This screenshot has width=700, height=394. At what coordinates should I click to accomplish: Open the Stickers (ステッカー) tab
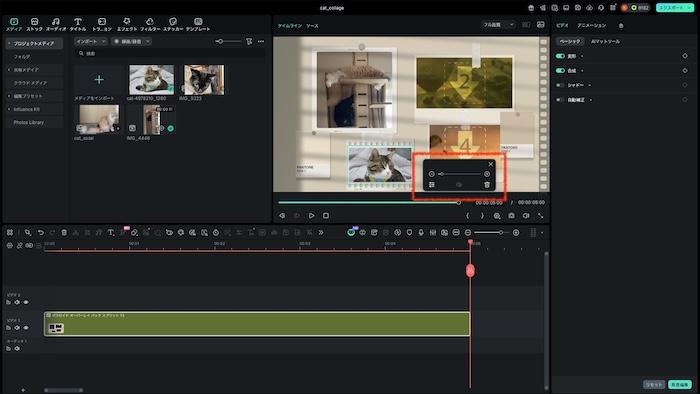point(173,24)
